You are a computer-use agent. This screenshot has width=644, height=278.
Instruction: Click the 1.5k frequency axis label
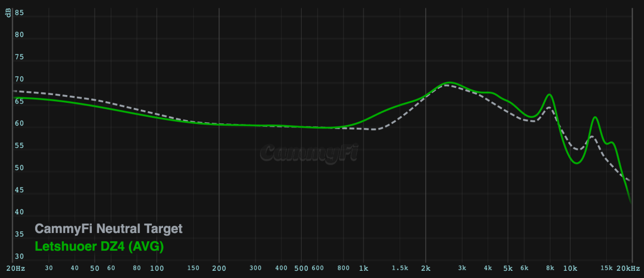(400, 268)
